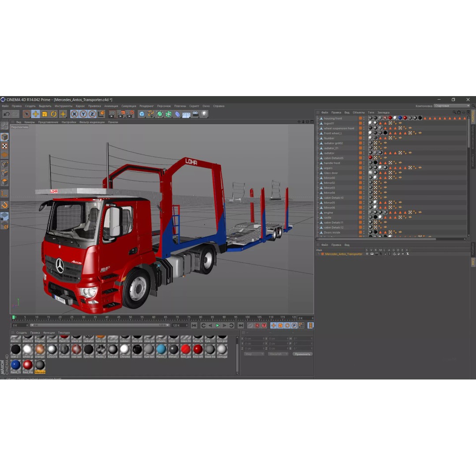
Task: Open the Мир coordinate mode dropdown
Action: [254, 354]
